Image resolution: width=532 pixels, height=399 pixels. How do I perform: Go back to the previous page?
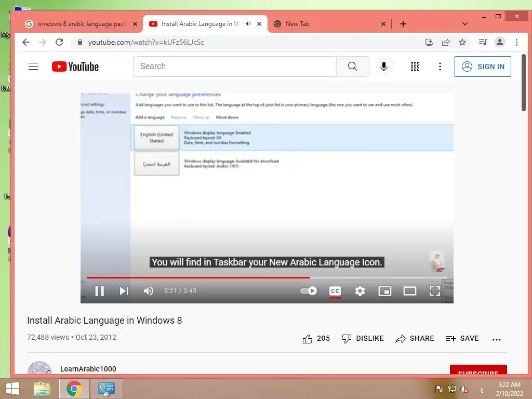point(26,42)
